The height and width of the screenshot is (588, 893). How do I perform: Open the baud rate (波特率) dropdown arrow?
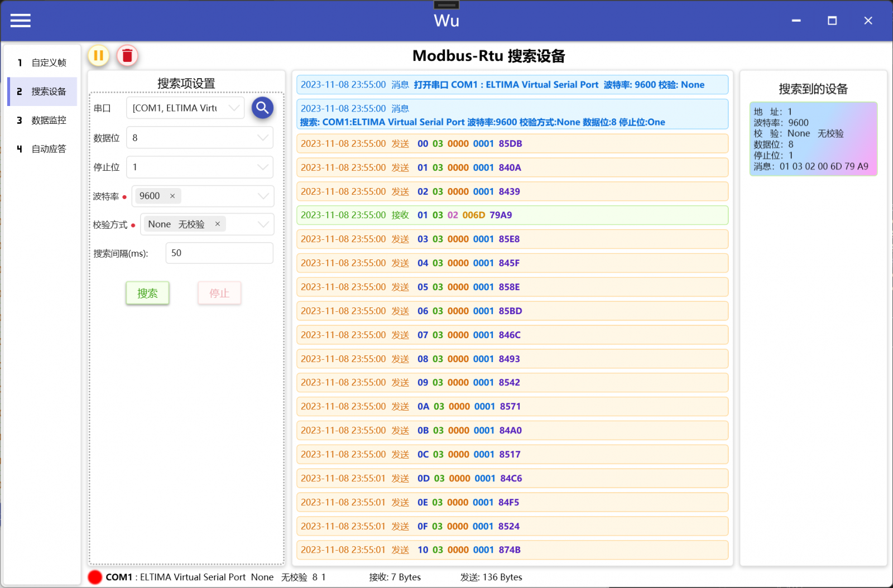pyautogui.click(x=263, y=196)
